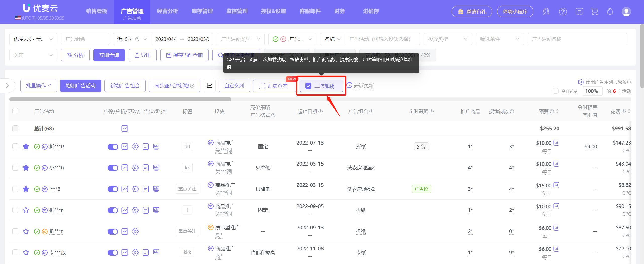Click the shopping cart icon in top bar
Image resolution: width=644 pixels, height=264 pixels.
coord(594,12)
